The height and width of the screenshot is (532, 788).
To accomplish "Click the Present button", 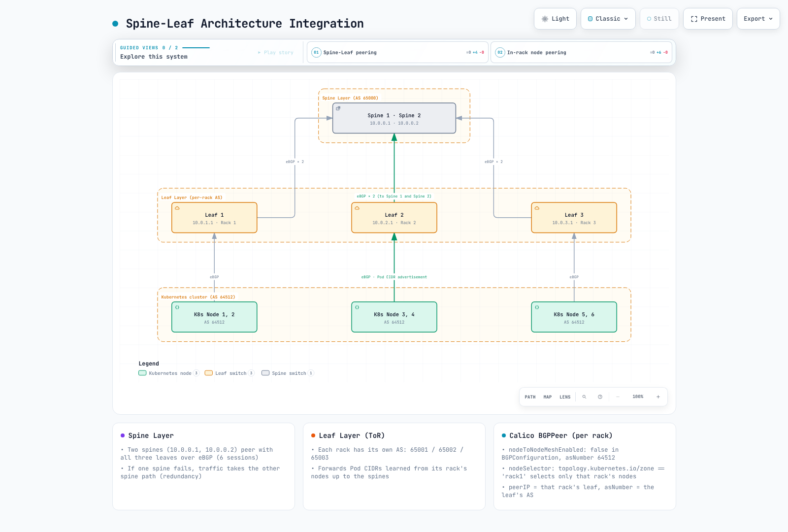I will tap(708, 19).
